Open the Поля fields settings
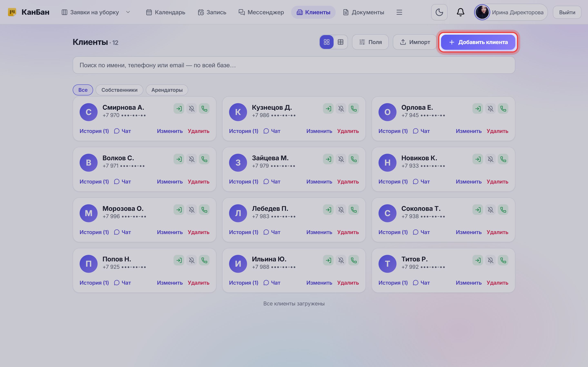588x367 pixels. (370, 42)
